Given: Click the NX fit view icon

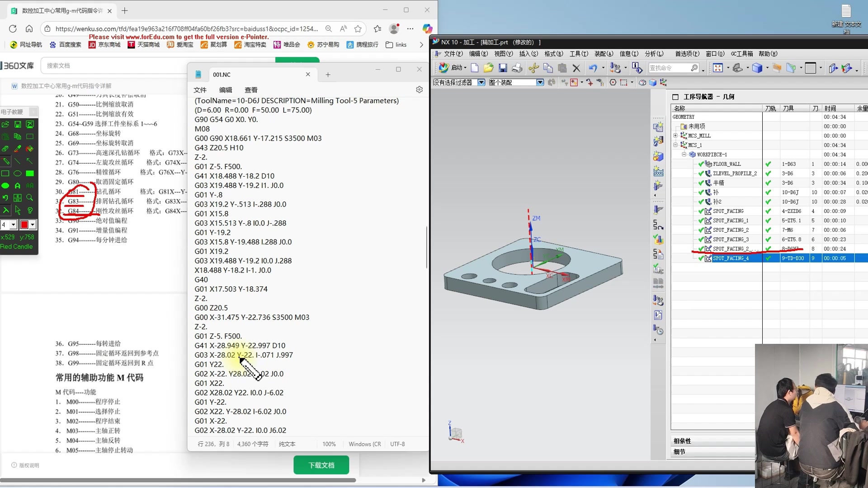Looking at the screenshot, I should (x=717, y=68).
